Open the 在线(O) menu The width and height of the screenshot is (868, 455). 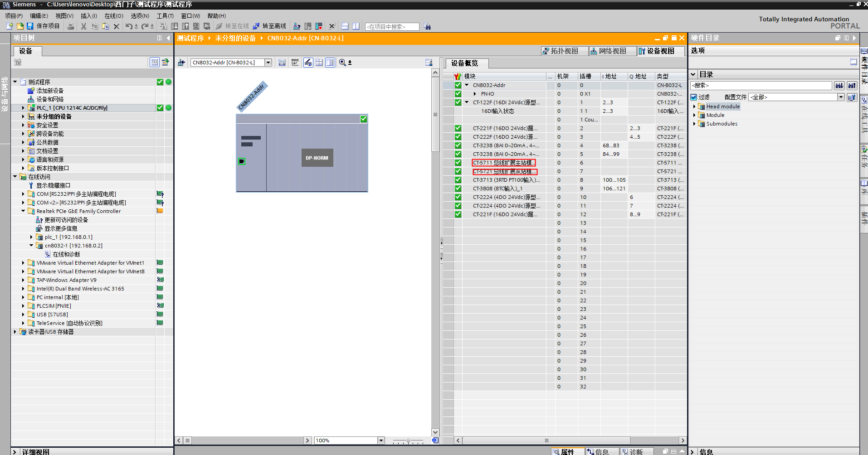coord(113,16)
